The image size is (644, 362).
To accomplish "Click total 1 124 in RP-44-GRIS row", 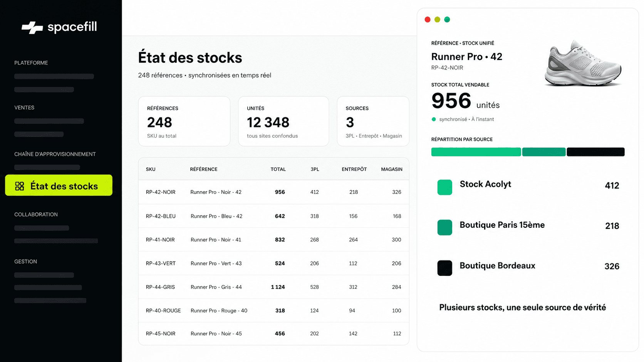I will [278, 287].
